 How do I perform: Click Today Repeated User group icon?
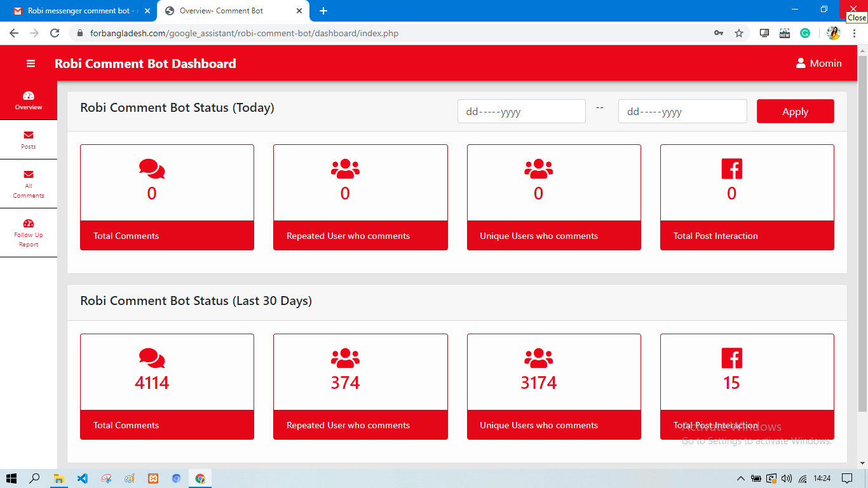(x=345, y=168)
